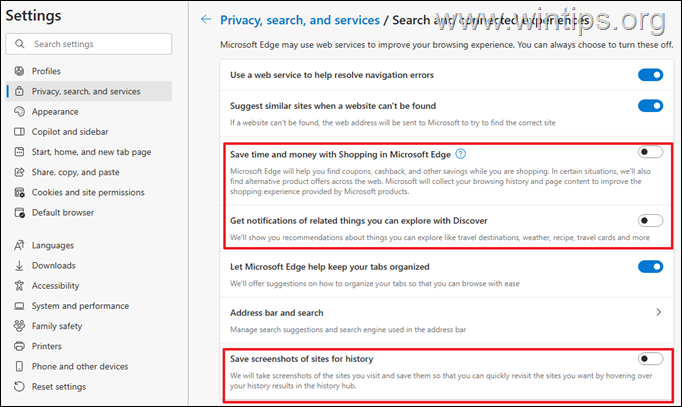Click the help icon beside Shopping in Microsoft Edge

(x=460, y=154)
